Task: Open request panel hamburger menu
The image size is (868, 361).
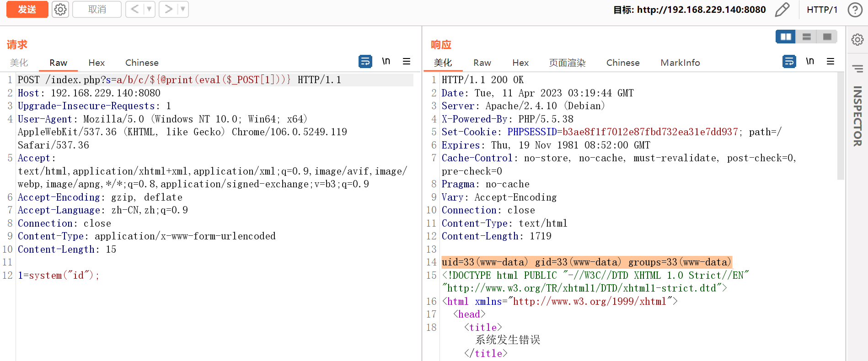Action: [x=407, y=61]
